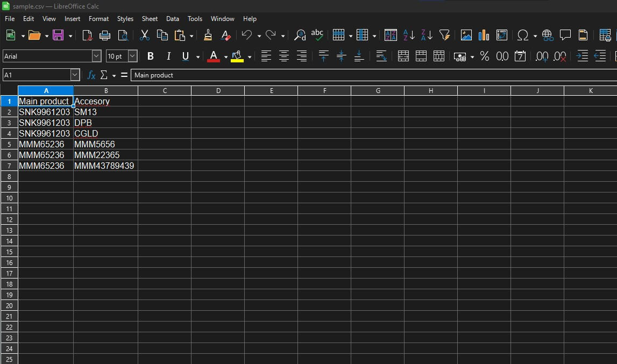617x364 pixels.
Task: Select cell B7 containing MMM43789439
Action: (105, 166)
